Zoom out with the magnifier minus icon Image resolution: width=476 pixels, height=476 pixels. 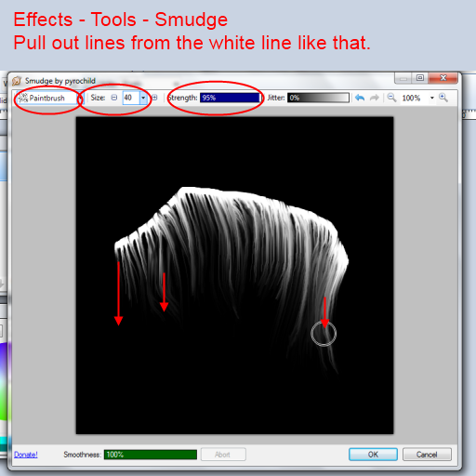[x=391, y=98]
